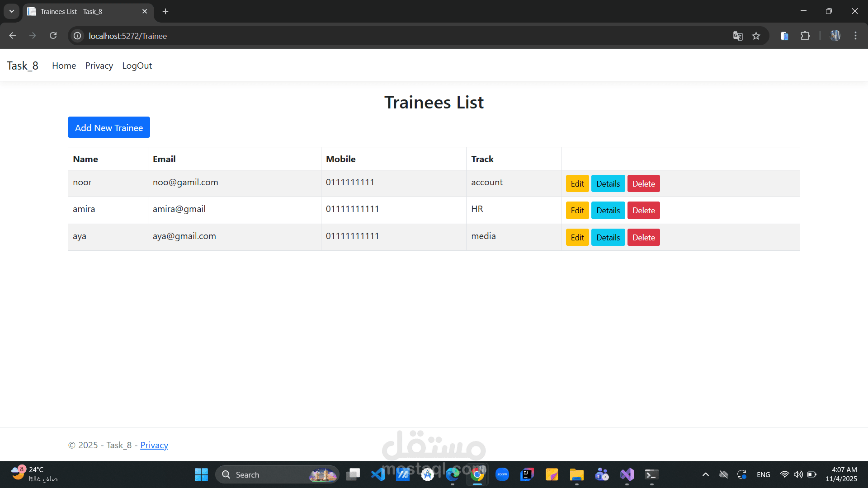The height and width of the screenshot is (488, 868).
Task: Click the Add New Trainee button
Action: 108,127
